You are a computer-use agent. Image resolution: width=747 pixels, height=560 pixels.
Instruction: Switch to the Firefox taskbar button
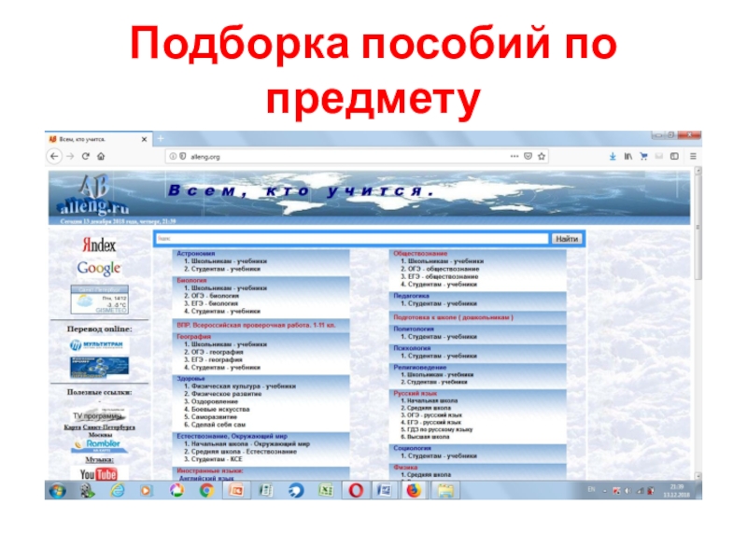[x=414, y=491]
